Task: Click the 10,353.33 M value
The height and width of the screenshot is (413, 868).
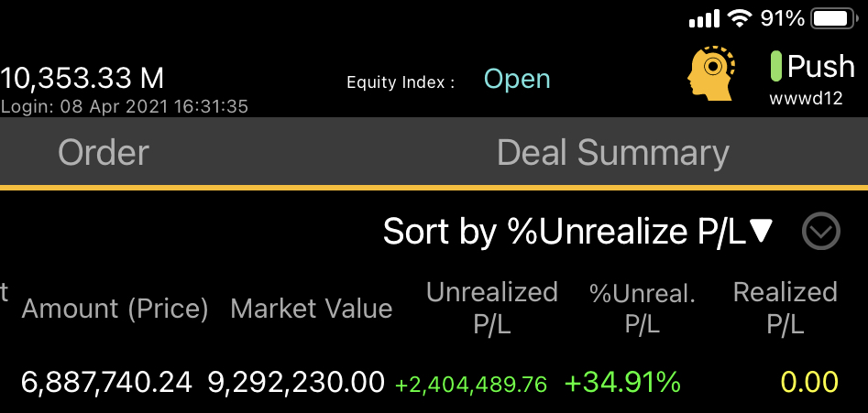Action: (82, 78)
